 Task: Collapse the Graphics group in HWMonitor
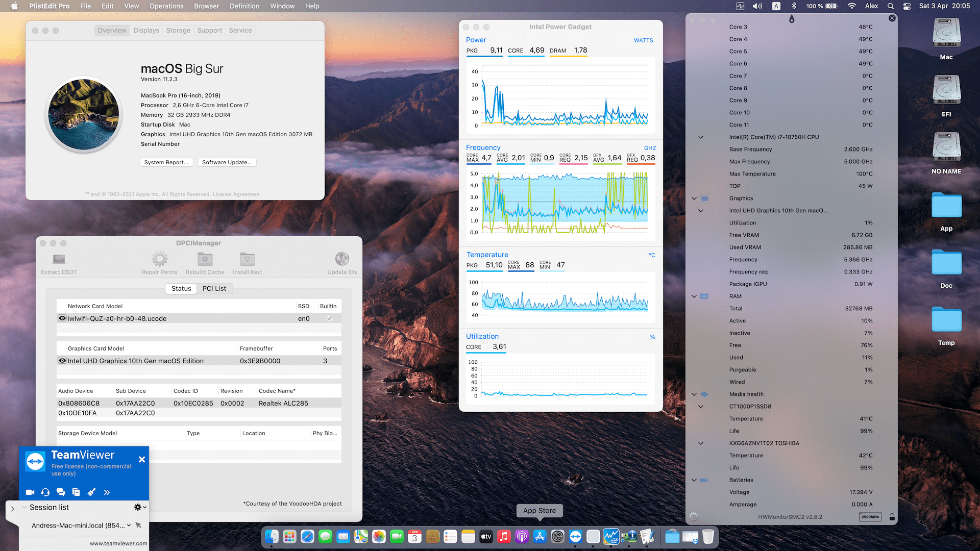tap(694, 198)
